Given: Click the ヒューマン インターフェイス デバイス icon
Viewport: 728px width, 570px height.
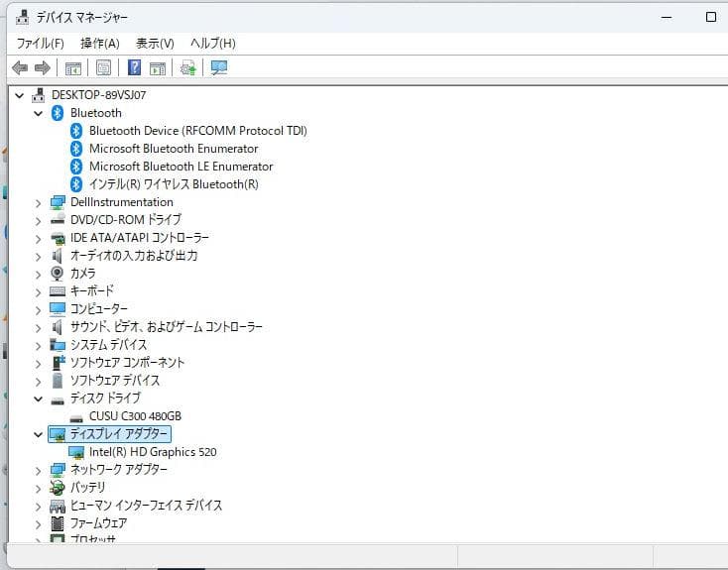Looking at the screenshot, I should 58,506.
